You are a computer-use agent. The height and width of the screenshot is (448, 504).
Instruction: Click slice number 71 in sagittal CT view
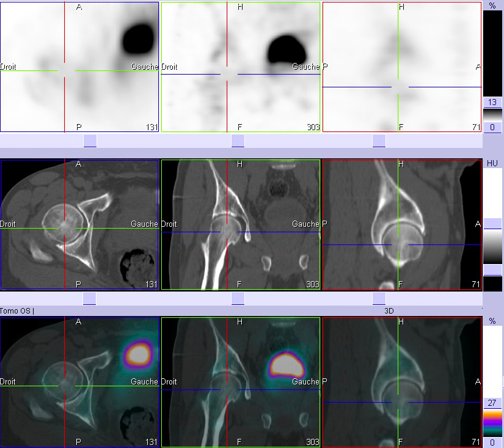[476, 284]
